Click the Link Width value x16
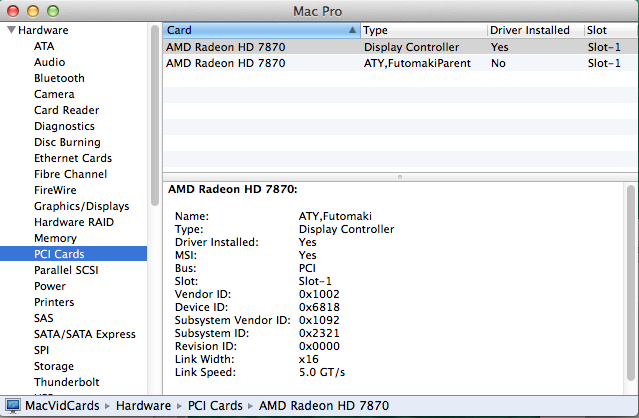The width and height of the screenshot is (639, 418). [308, 359]
